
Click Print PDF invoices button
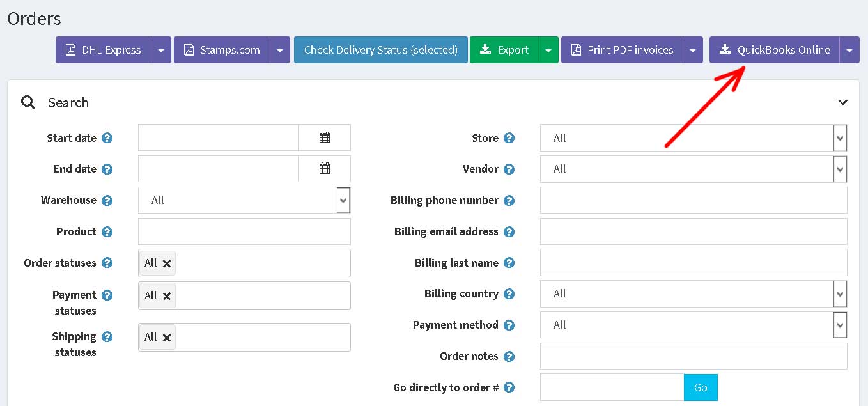(x=622, y=50)
